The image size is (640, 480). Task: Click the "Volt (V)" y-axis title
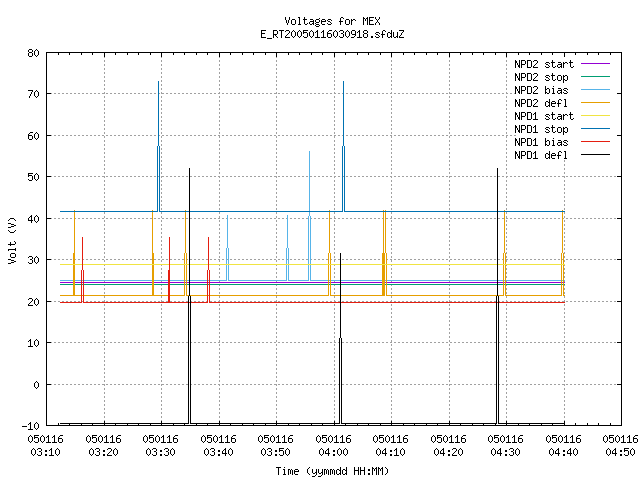pos(12,240)
